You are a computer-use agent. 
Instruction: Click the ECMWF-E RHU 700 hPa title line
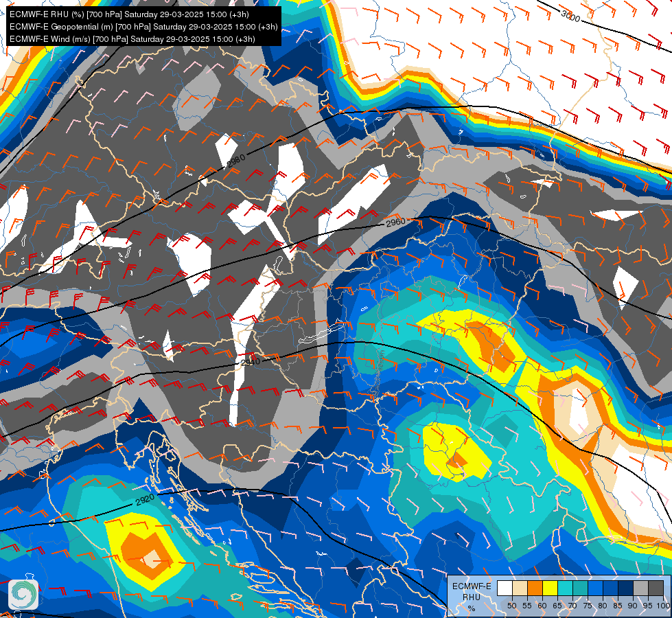(129, 14)
